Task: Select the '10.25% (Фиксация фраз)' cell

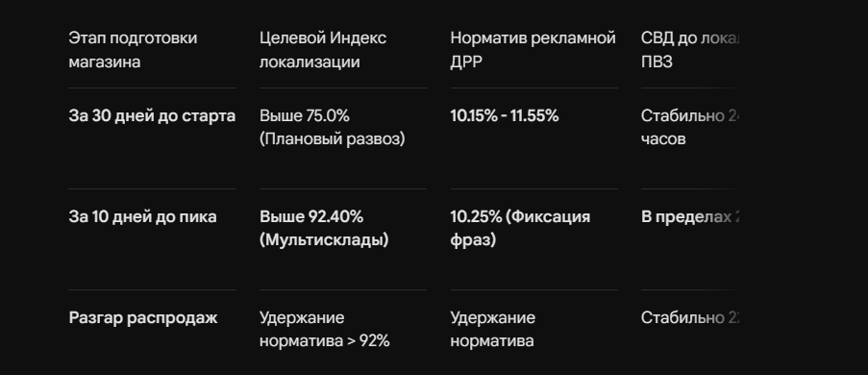Action: pyautogui.click(x=520, y=228)
